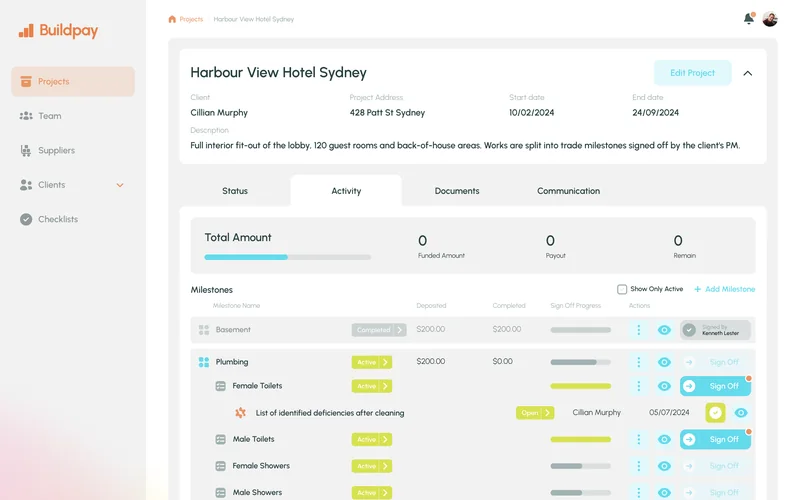
Task: Switch to the Activity tab
Action: pos(346,191)
